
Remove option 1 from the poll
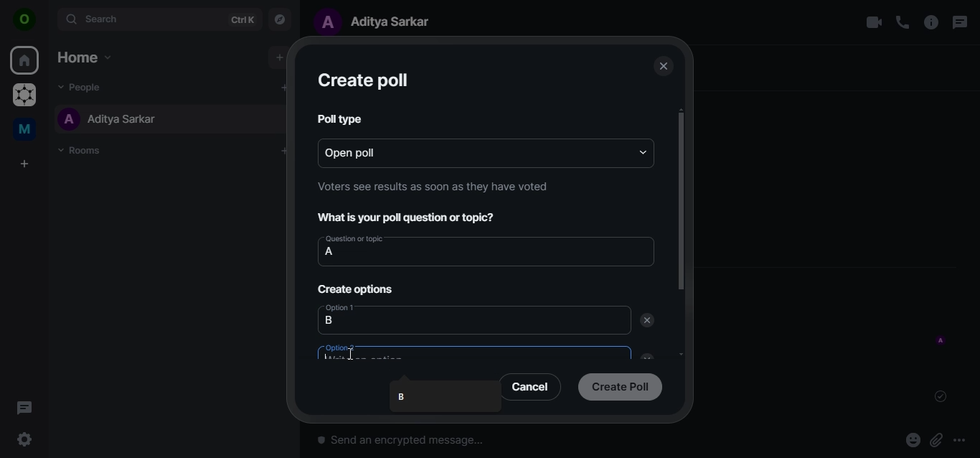647,321
